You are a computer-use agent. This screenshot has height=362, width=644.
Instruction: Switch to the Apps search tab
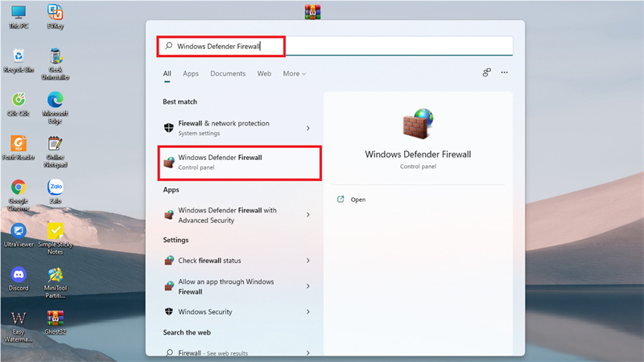click(x=191, y=73)
